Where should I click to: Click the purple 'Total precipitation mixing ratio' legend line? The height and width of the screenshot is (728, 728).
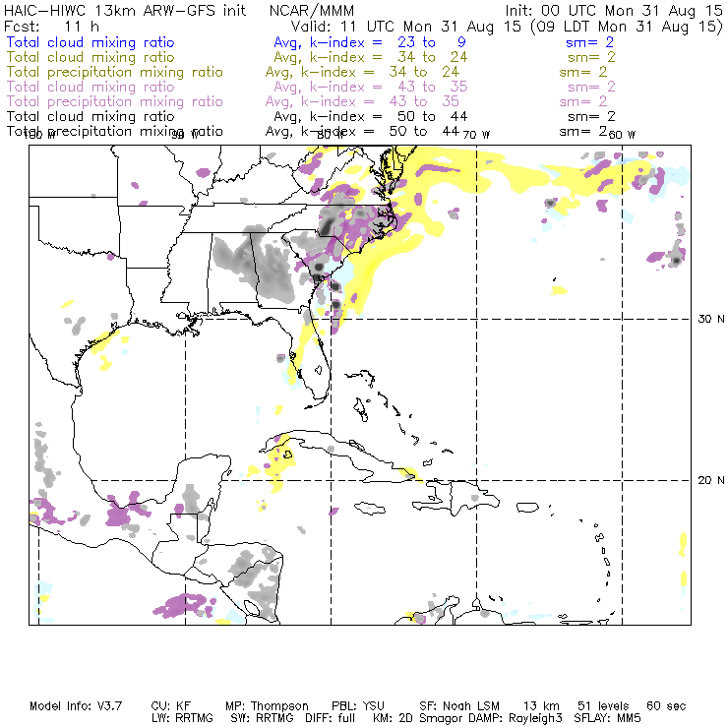(115, 101)
